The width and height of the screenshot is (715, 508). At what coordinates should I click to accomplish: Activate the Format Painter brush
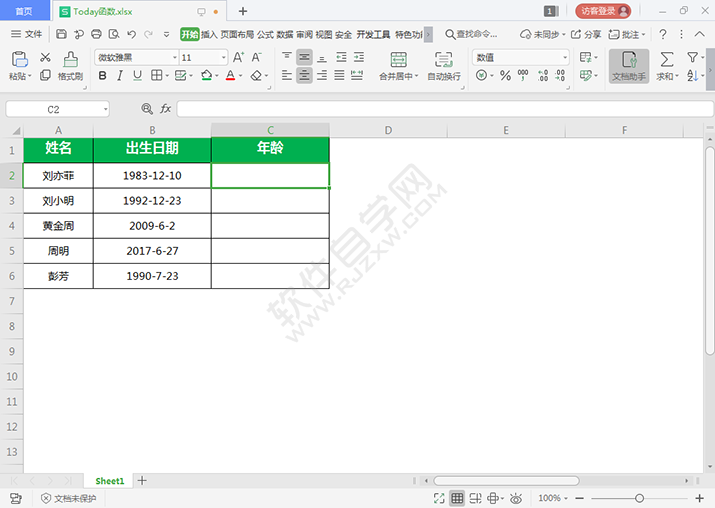click(70, 59)
